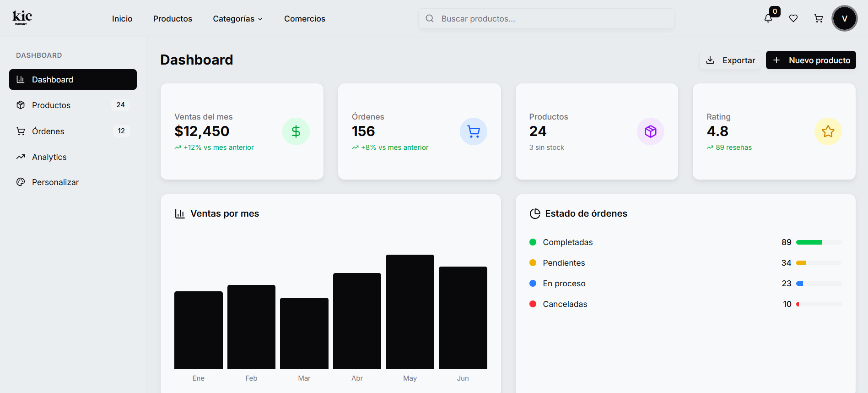
Task: Click the "Abr" chart axis label
Action: [357, 378]
